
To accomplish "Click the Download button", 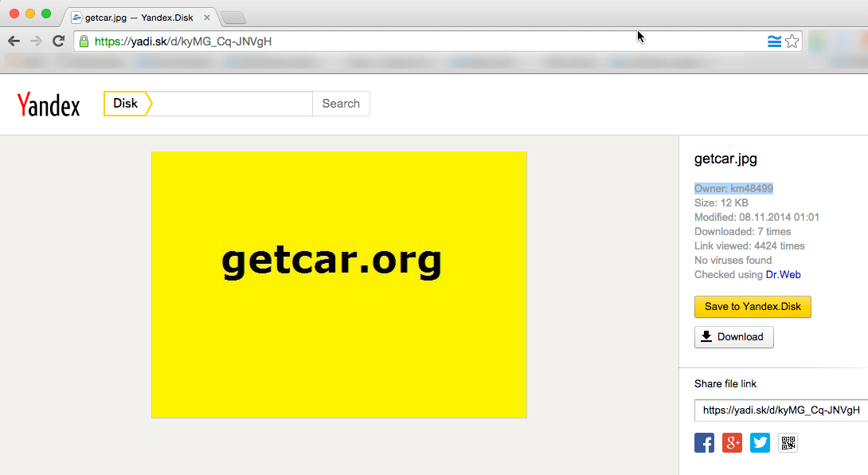I will [733, 336].
